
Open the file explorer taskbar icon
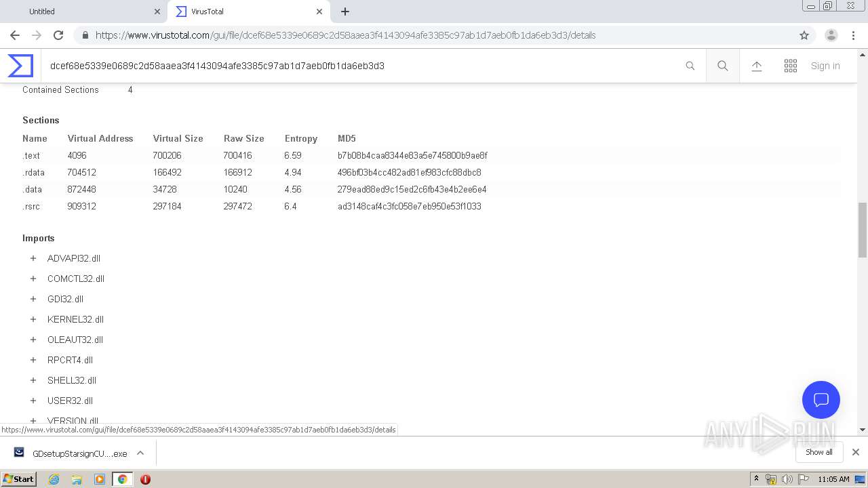[77, 479]
